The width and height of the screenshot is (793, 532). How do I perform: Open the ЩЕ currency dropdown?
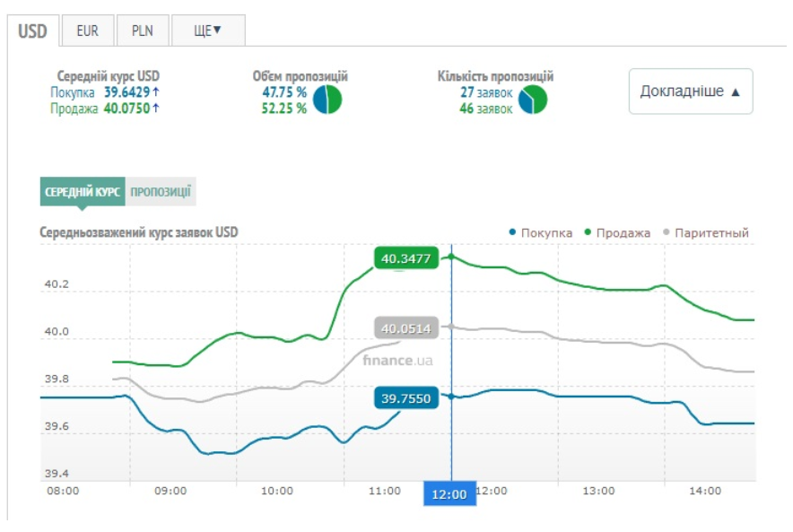tap(207, 31)
